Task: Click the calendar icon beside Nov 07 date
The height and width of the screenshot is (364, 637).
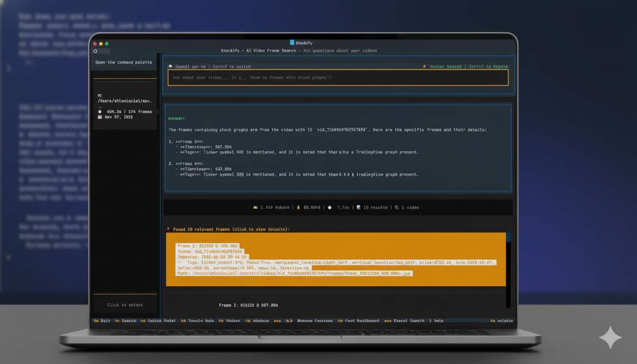Action: point(100,117)
